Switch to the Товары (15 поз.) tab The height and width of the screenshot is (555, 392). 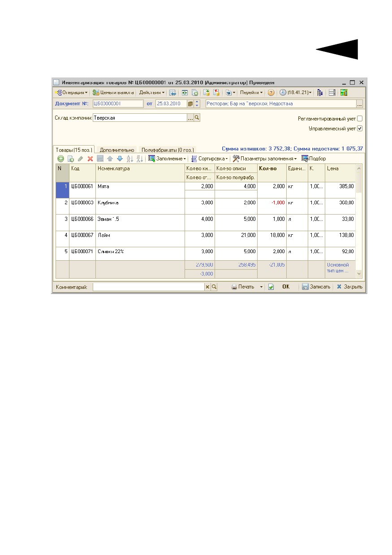tap(73, 150)
